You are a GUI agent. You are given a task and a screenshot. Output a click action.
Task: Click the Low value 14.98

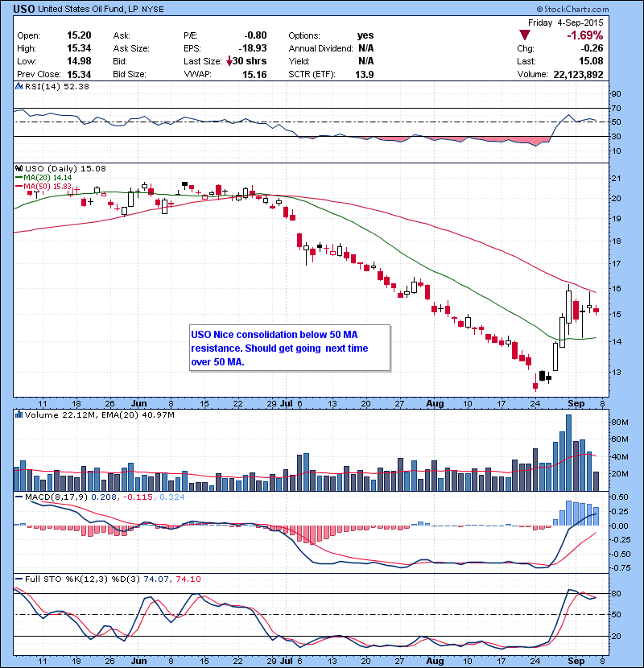tap(79, 61)
